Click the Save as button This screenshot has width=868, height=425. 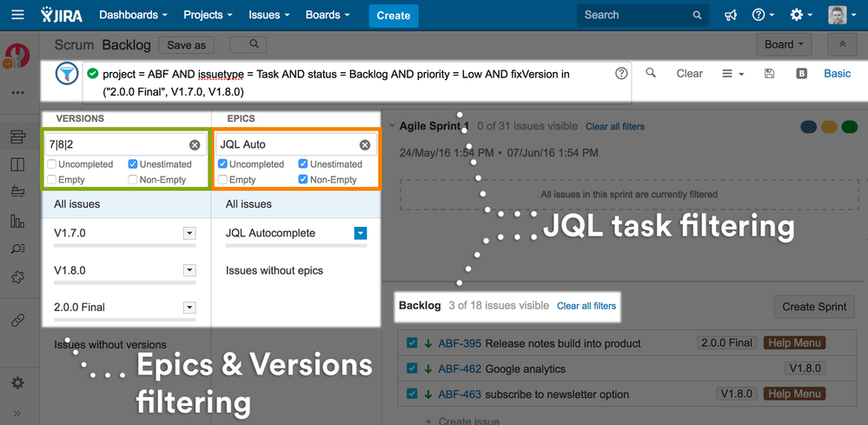tap(187, 45)
